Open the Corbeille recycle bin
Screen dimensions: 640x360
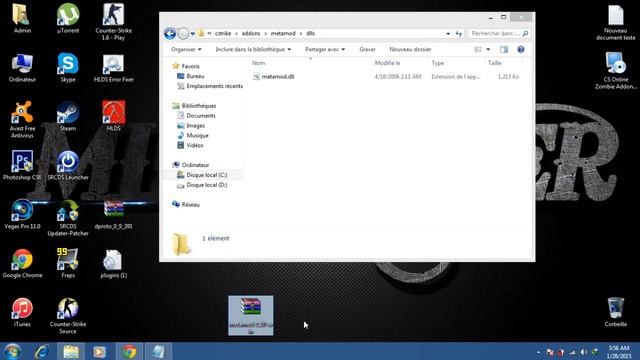[616, 313]
